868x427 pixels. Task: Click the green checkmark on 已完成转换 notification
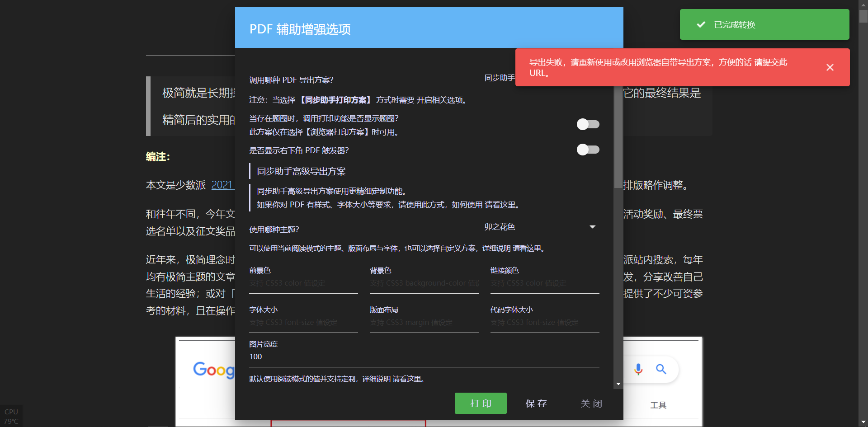pos(701,24)
